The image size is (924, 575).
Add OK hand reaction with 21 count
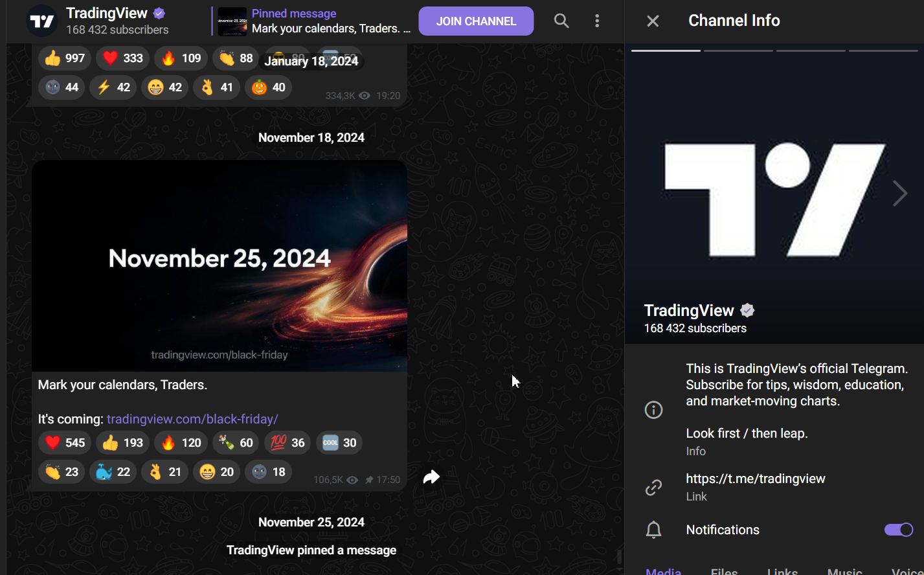pos(164,472)
